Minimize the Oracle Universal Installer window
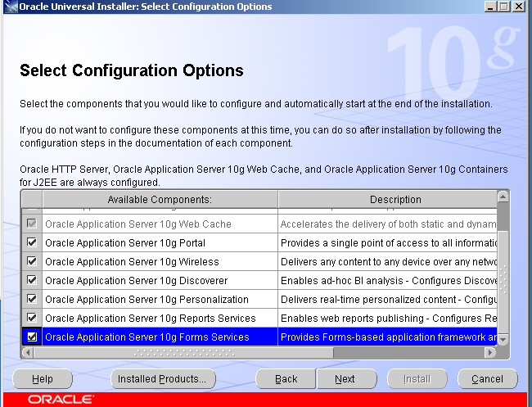Image resolution: width=532 pixels, height=407 pixels. [490, 6]
